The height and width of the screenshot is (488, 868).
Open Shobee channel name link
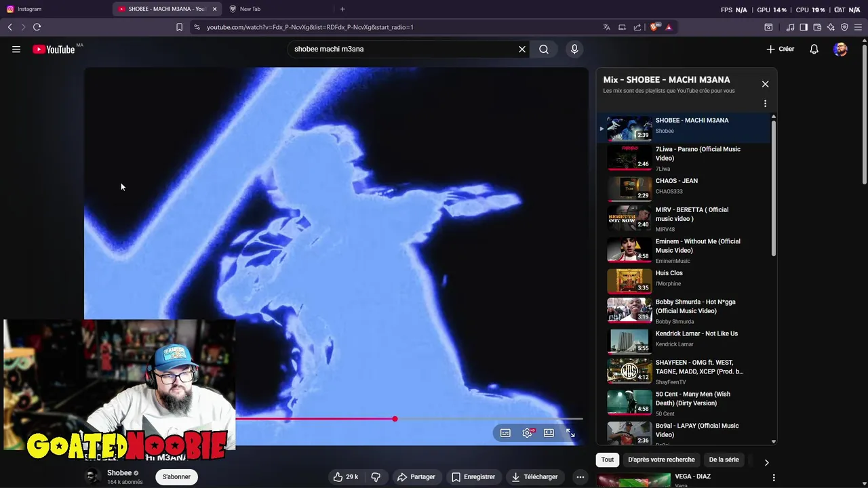(119, 473)
